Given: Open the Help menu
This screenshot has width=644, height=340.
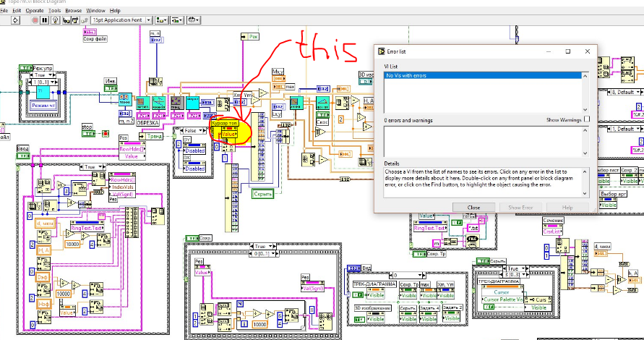Looking at the screenshot, I should point(115,10).
